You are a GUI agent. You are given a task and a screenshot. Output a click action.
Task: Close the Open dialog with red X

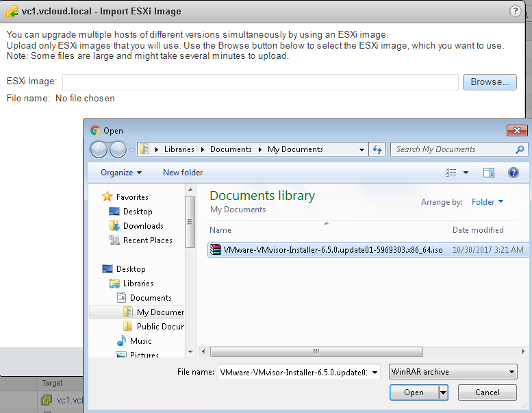(x=517, y=131)
